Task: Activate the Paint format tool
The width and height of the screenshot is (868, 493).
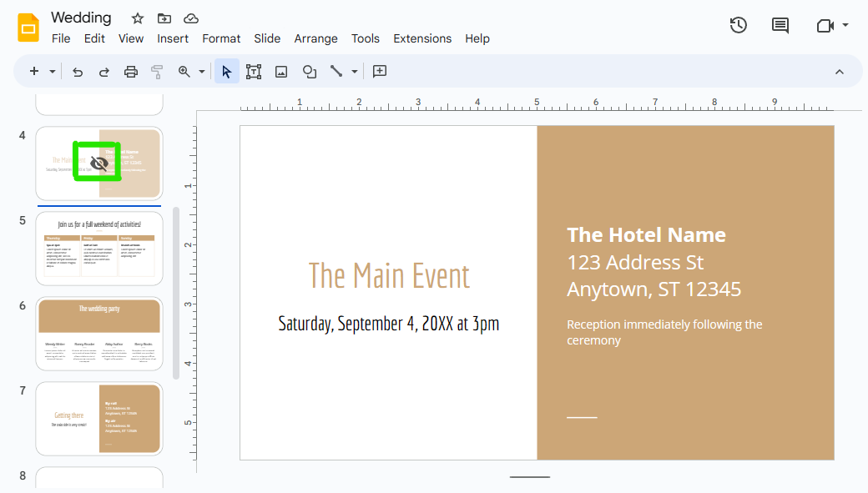Action: tap(157, 72)
